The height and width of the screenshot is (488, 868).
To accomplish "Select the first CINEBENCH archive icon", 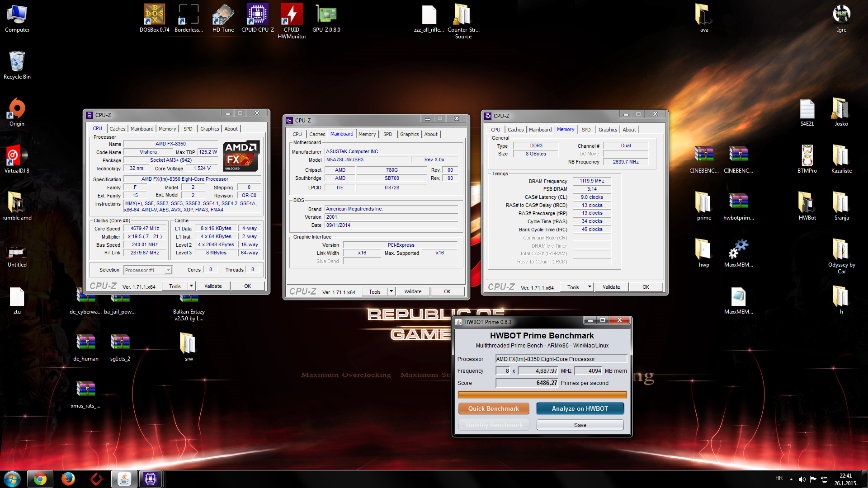I will pyautogui.click(x=704, y=159).
